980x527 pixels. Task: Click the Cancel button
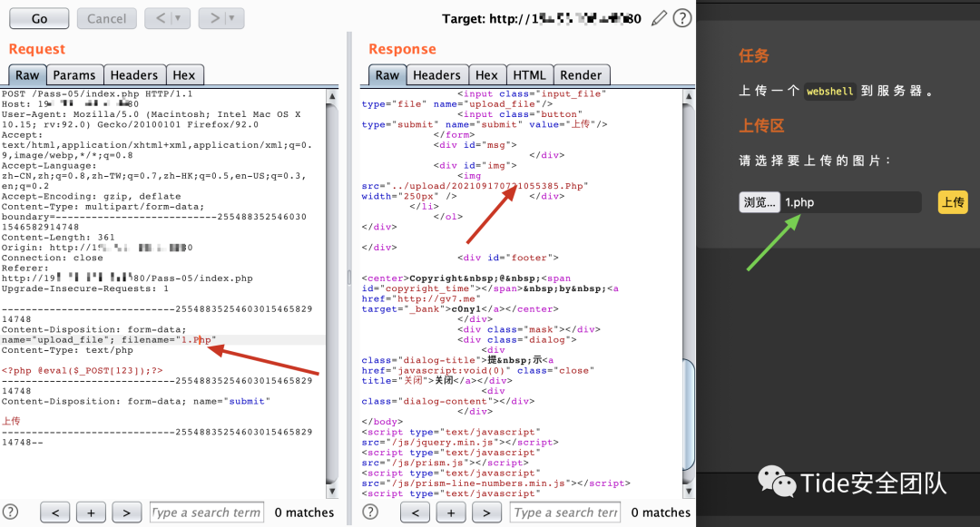(x=106, y=19)
